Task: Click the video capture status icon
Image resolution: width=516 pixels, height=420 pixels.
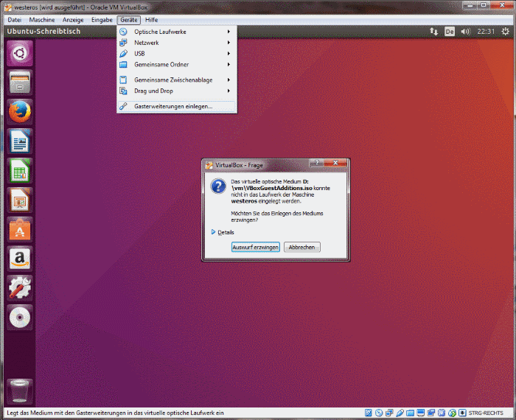Action: 431,413
